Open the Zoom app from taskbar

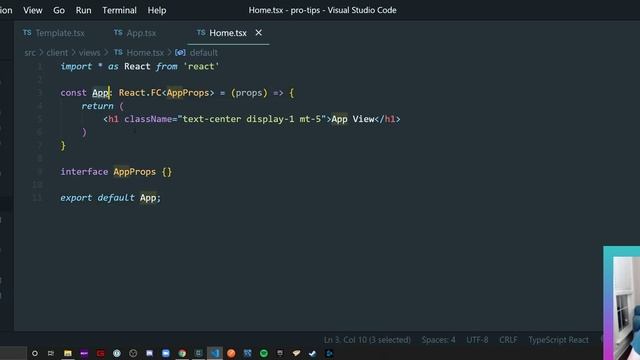(x=166, y=353)
